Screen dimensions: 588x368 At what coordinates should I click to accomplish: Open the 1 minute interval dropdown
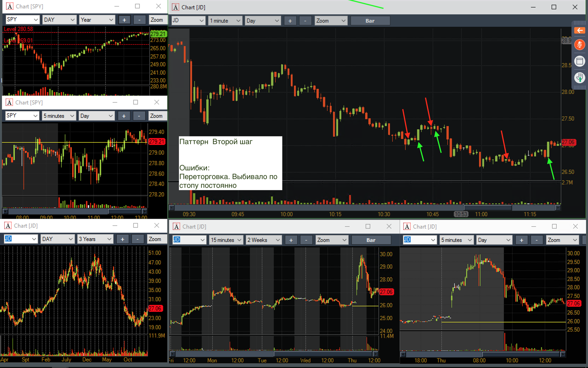(225, 21)
